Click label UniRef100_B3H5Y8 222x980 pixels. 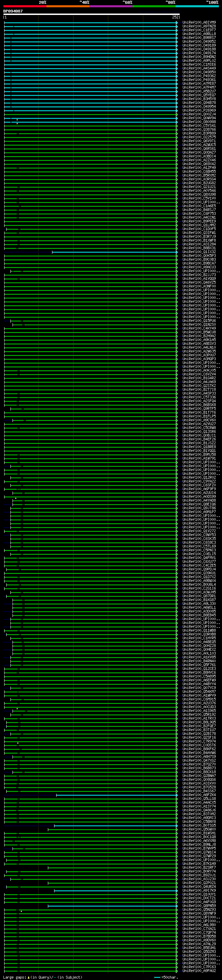pyautogui.click(x=199, y=99)
